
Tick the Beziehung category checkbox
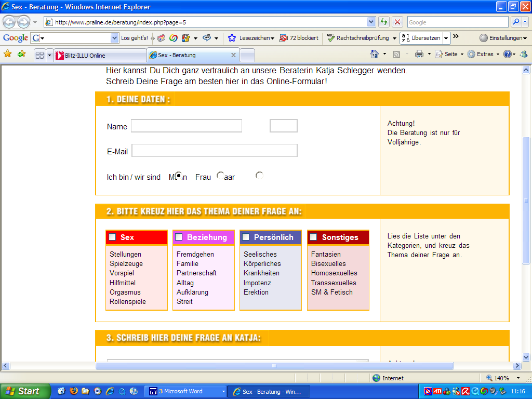click(x=179, y=237)
